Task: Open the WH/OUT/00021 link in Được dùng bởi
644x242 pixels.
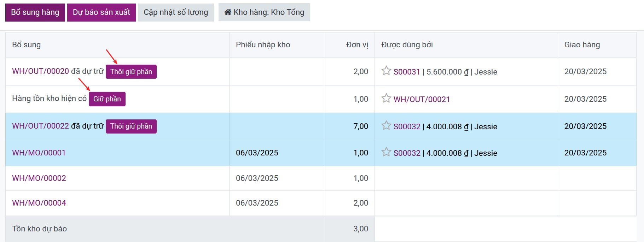Action: coord(422,100)
